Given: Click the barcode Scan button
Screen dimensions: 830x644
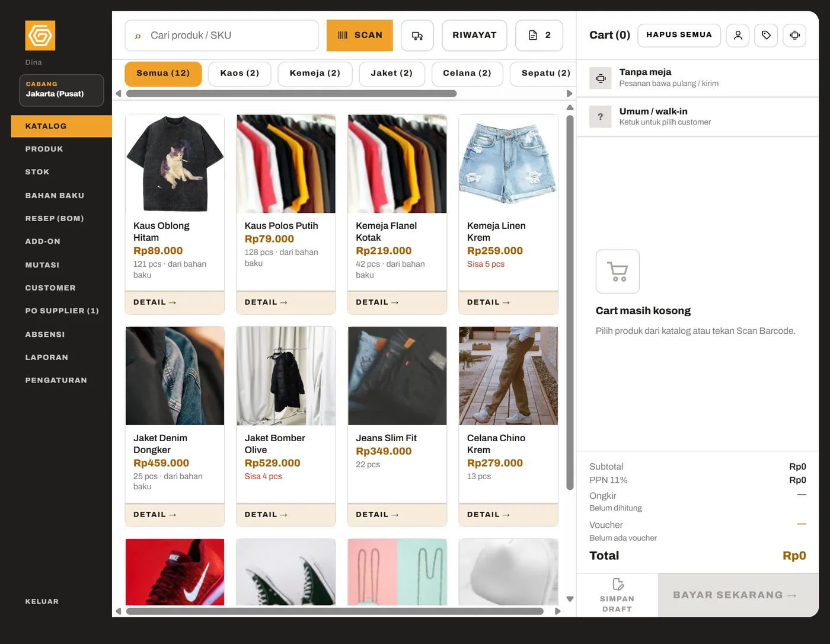Looking at the screenshot, I should 360,36.
